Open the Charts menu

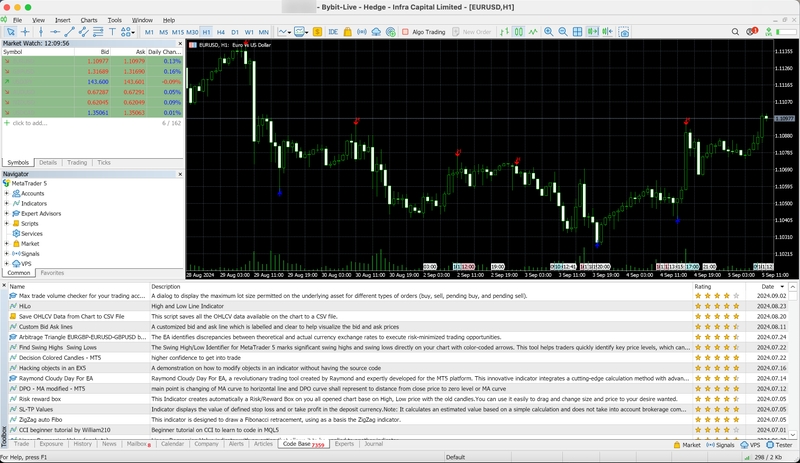tap(89, 20)
